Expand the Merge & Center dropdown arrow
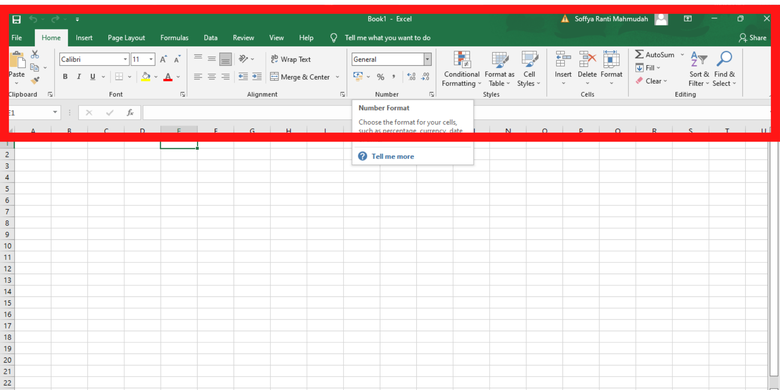This screenshot has height=390, width=780. 337,77
